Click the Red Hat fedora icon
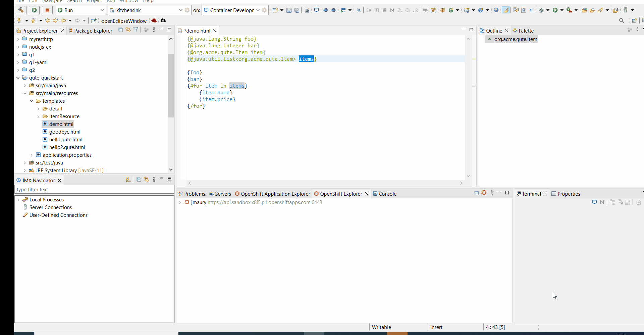 (154, 20)
